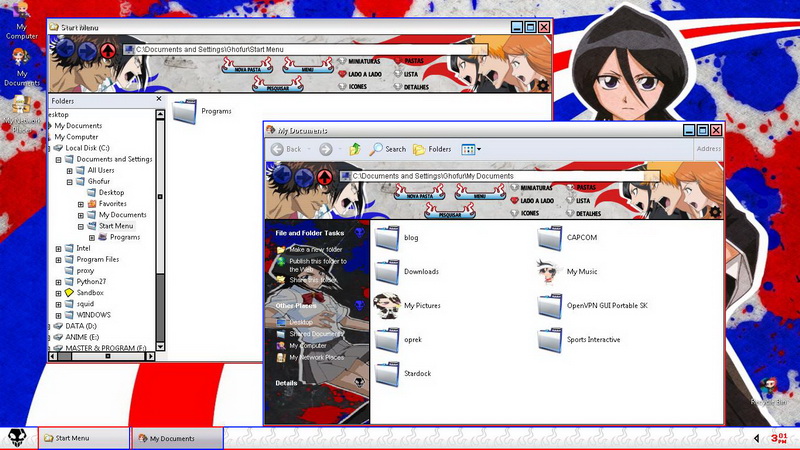Click Search in My Documents toolbar
This screenshot has width=800, height=450.
click(388, 149)
